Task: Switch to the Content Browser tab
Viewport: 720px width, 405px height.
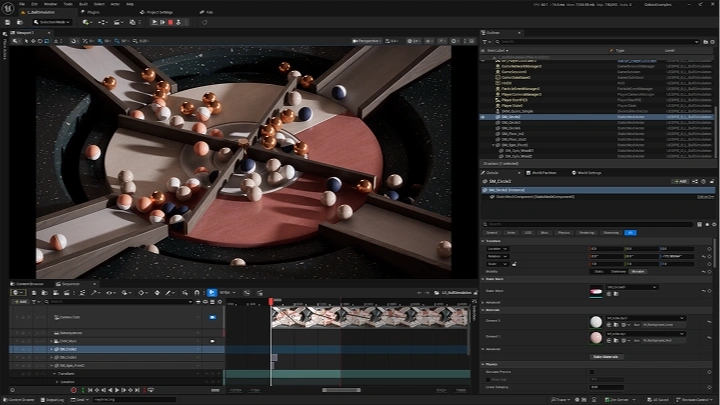Action: click(x=27, y=284)
